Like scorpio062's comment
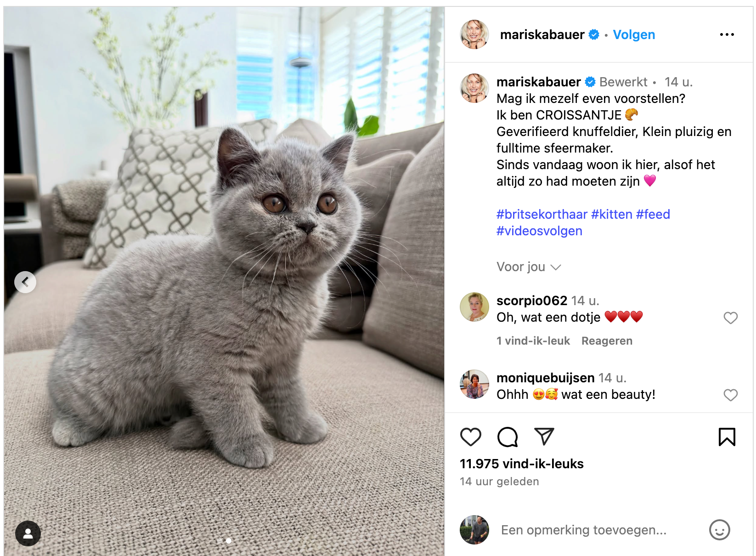The width and height of the screenshot is (756, 556). 731,318
